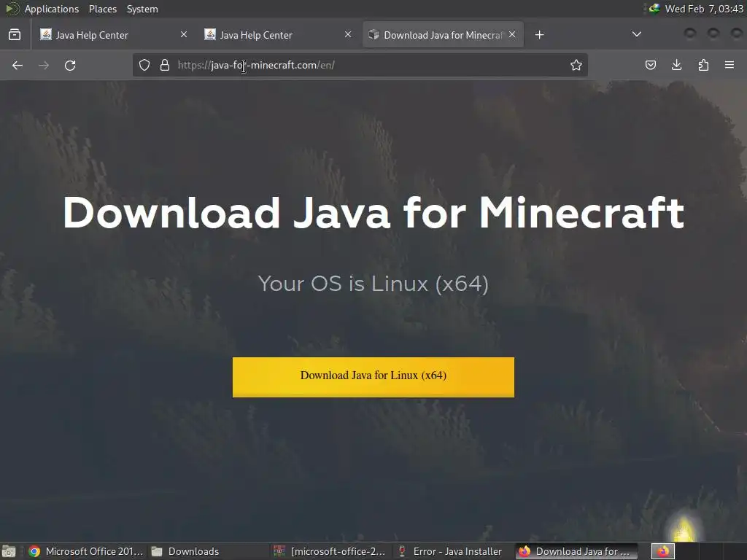Open the Places menu
Image resolution: width=747 pixels, height=560 pixels.
click(103, 9)
